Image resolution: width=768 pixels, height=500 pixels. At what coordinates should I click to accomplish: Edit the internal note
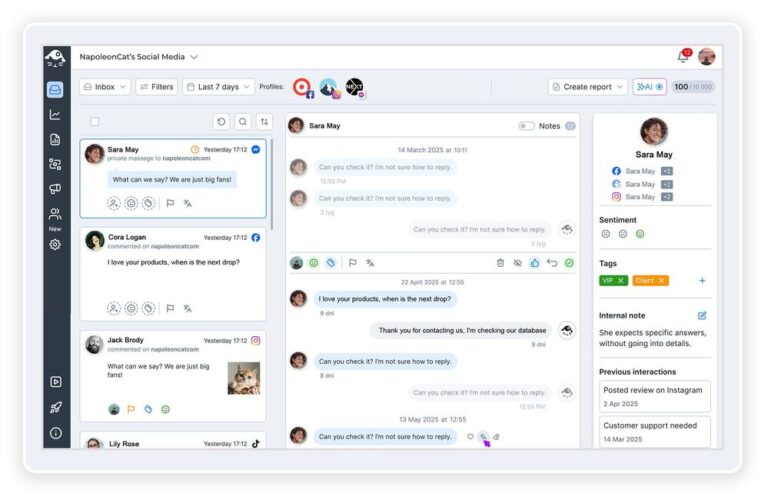702,315
